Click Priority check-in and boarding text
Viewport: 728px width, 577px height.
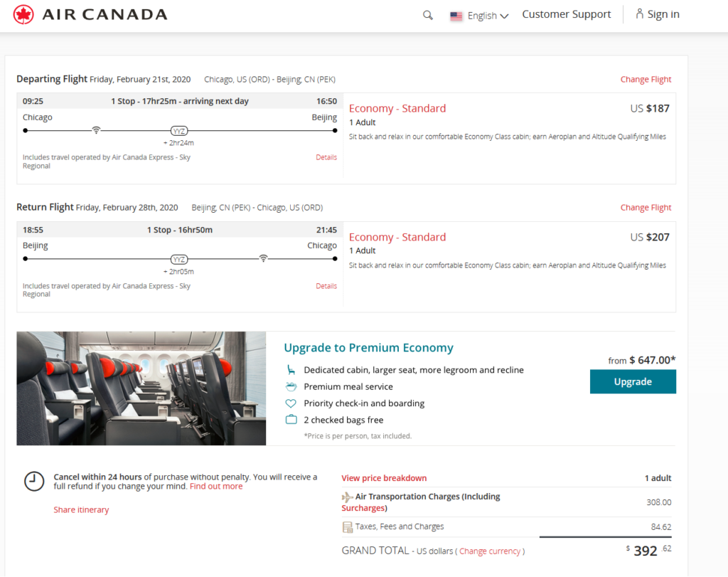(x=364, y=403)
